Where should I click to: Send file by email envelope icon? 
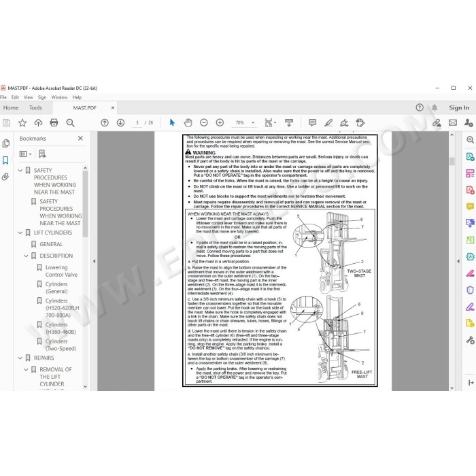453,122
